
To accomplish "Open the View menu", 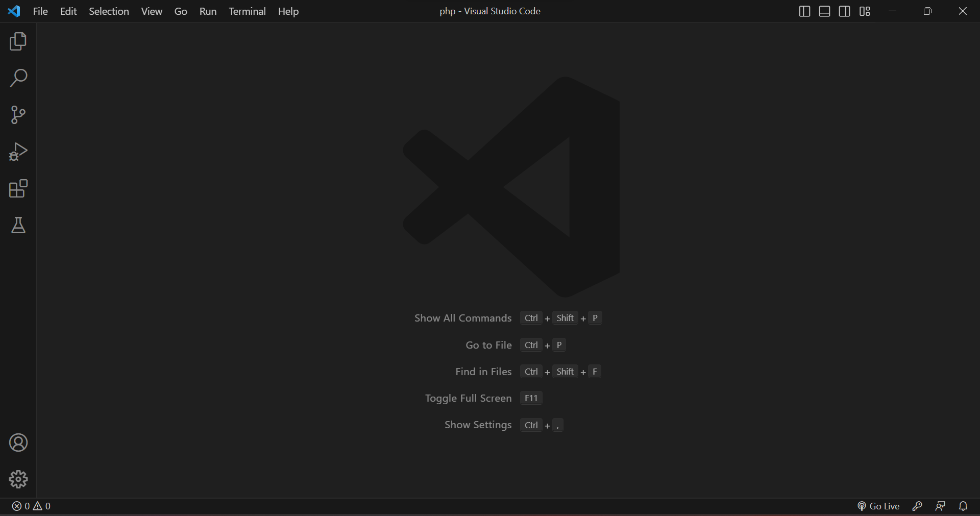I will click(152, 11).
